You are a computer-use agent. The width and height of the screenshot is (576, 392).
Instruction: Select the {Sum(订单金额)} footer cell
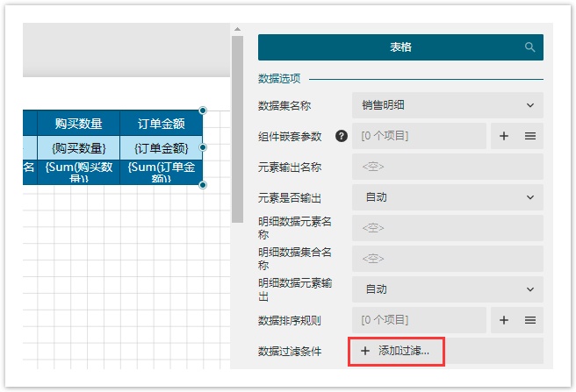point(162,172)
